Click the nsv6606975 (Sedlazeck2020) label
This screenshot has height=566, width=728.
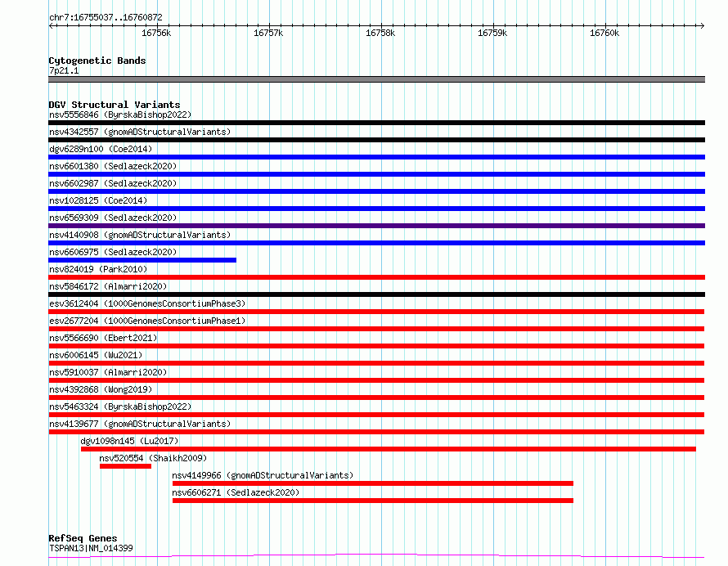coord(113,252)
